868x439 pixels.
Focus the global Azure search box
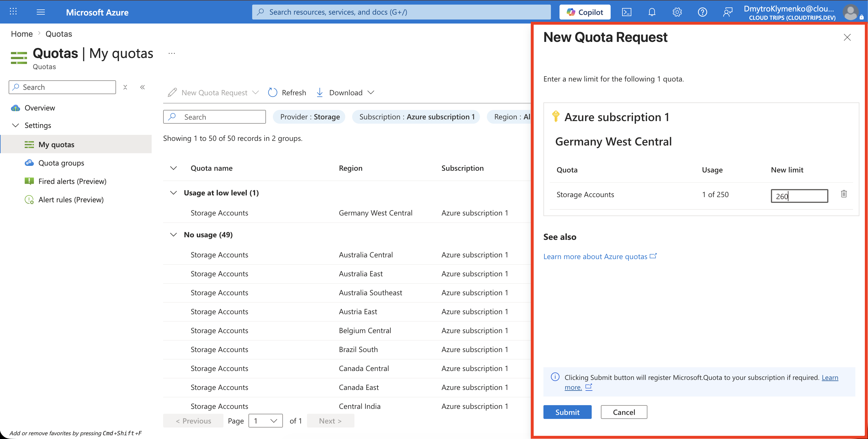(401, 12)
